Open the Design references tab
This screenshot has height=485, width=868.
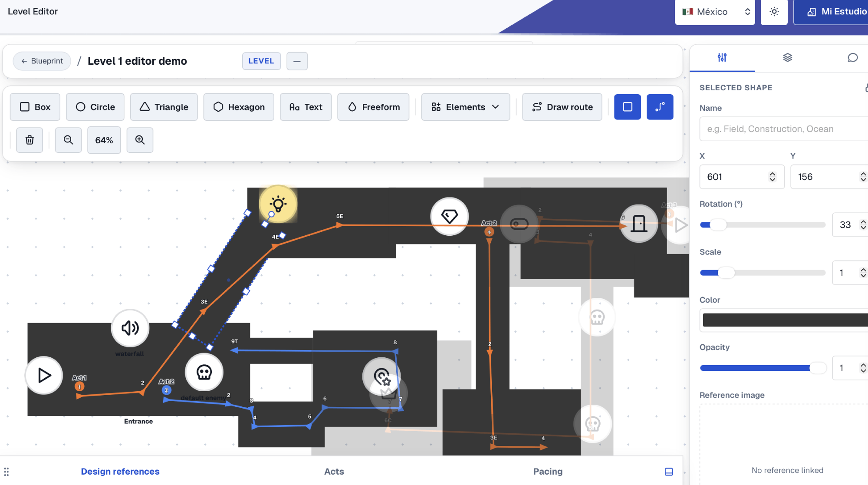tap(120, 472)
